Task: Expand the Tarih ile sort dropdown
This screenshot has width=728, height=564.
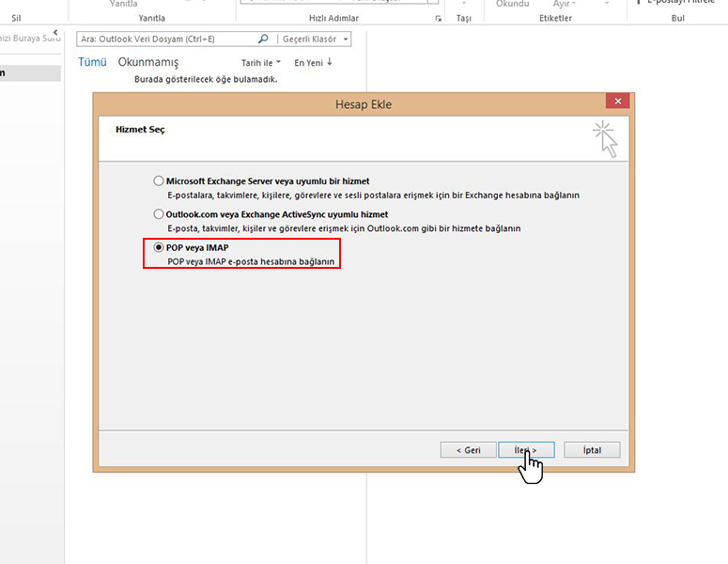Action: pyautogui.click(x=261, y=63)
